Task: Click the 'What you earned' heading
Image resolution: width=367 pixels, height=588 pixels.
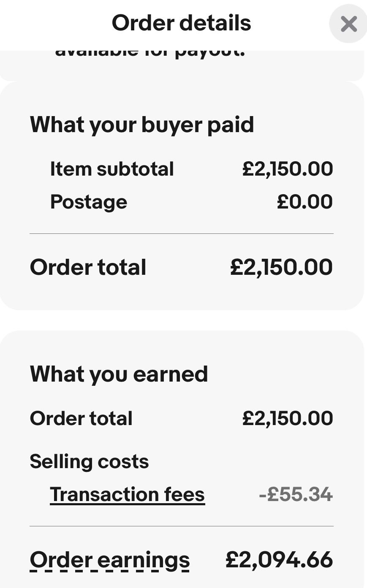Action: click(x=119, y=374)
